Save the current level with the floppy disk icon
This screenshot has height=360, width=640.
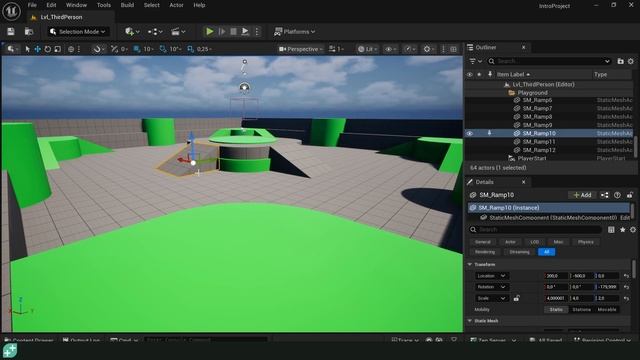[x=11, y=31]
